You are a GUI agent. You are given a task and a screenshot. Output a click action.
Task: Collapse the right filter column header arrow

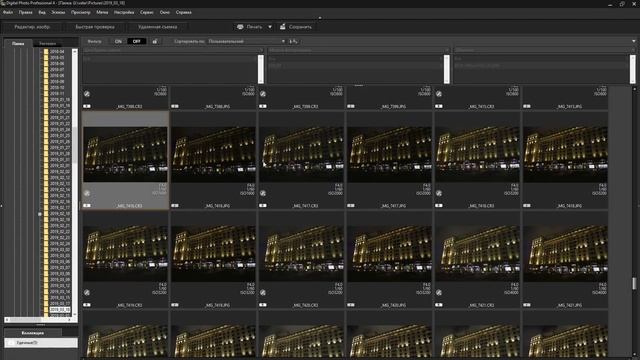[633, 50]
